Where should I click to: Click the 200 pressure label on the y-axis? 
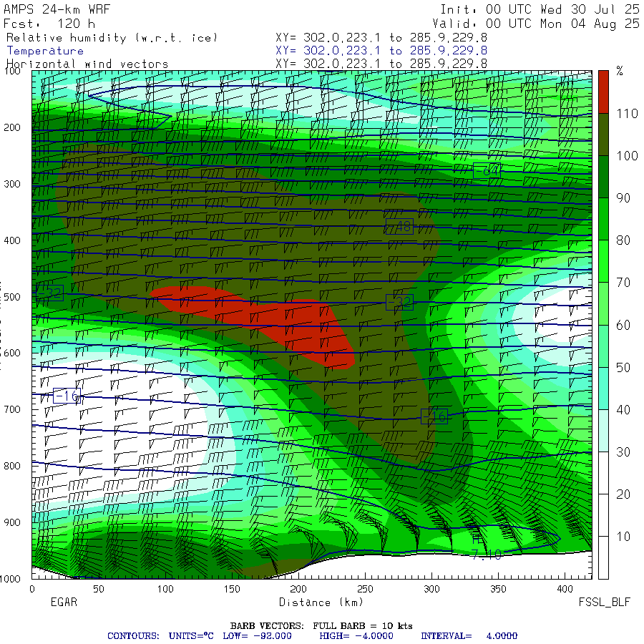tap(12, 127)
